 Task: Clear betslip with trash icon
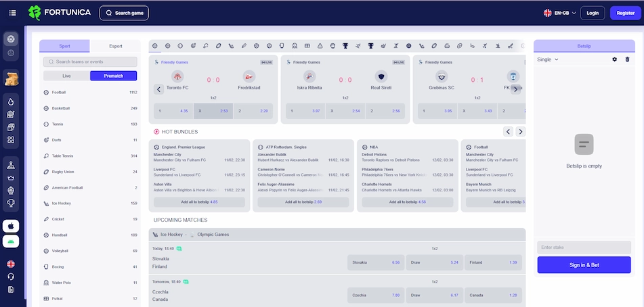(627, 60)
